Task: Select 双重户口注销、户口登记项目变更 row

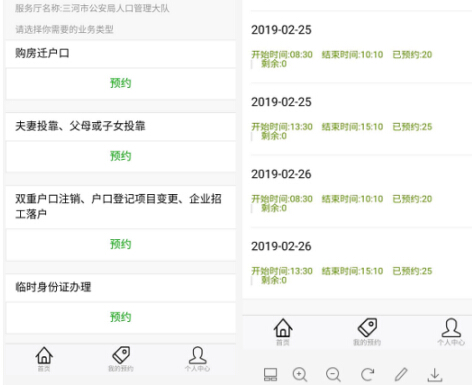Action: [x=121, y=207]
